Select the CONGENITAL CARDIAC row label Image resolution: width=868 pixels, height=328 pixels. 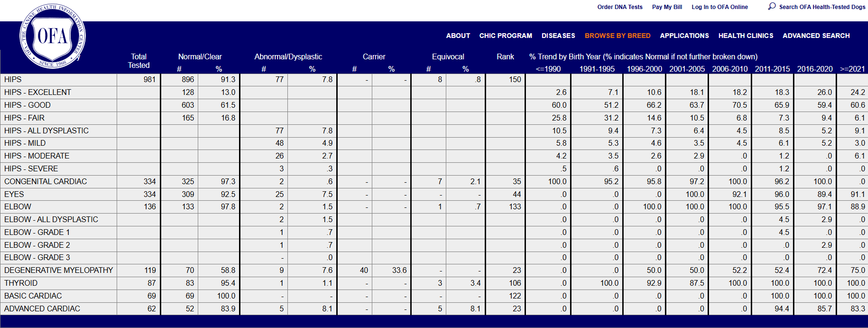coord(46,181)
